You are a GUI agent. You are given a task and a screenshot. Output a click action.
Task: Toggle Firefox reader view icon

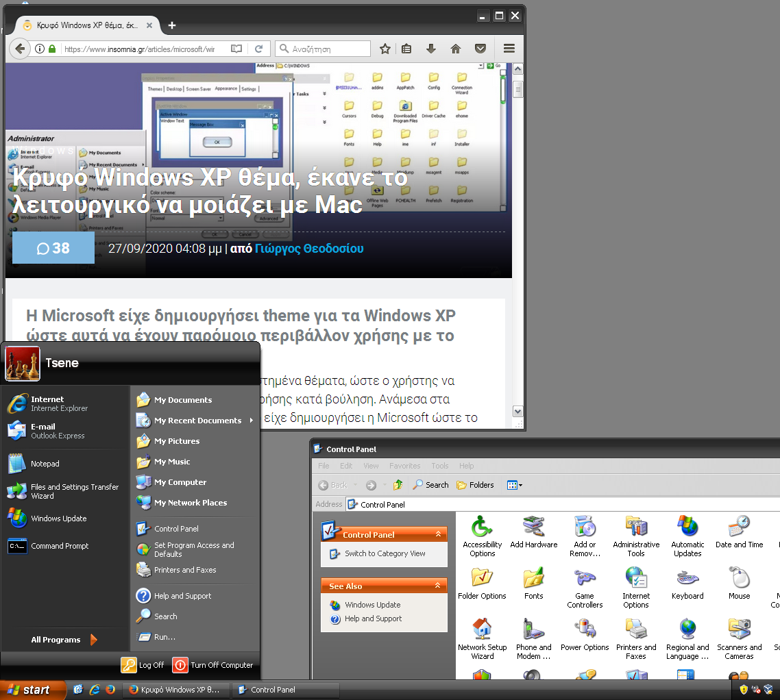tap(236, 49)
